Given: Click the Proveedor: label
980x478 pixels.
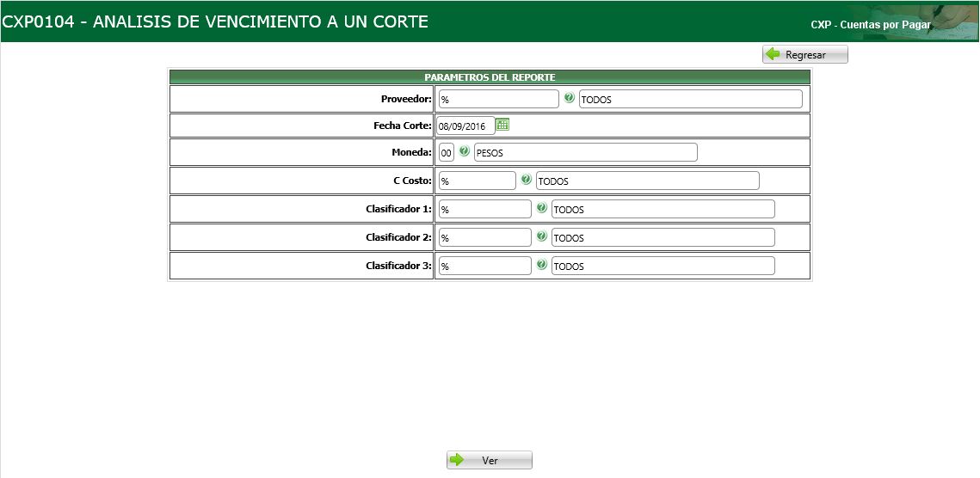Looking at the screenshot, I should pyautogui.click(x=406, y=99).
